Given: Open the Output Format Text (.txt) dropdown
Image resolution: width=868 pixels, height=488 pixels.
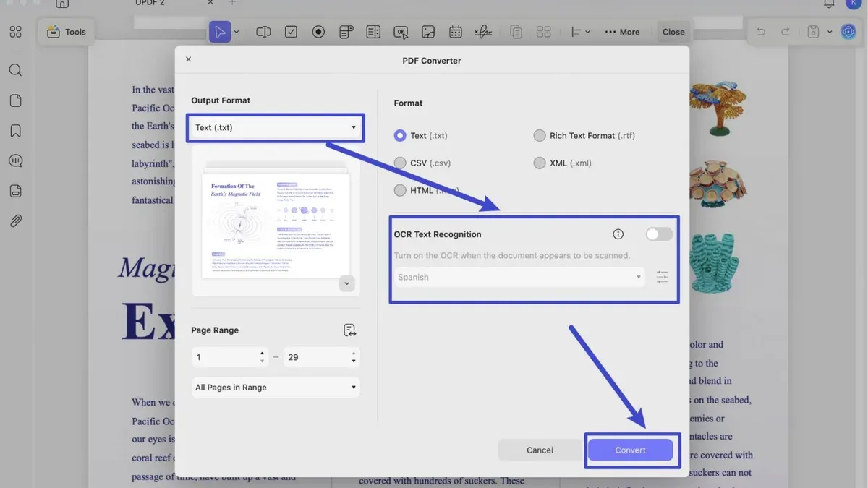Looking at the screenshot, I should click(276, 127).
